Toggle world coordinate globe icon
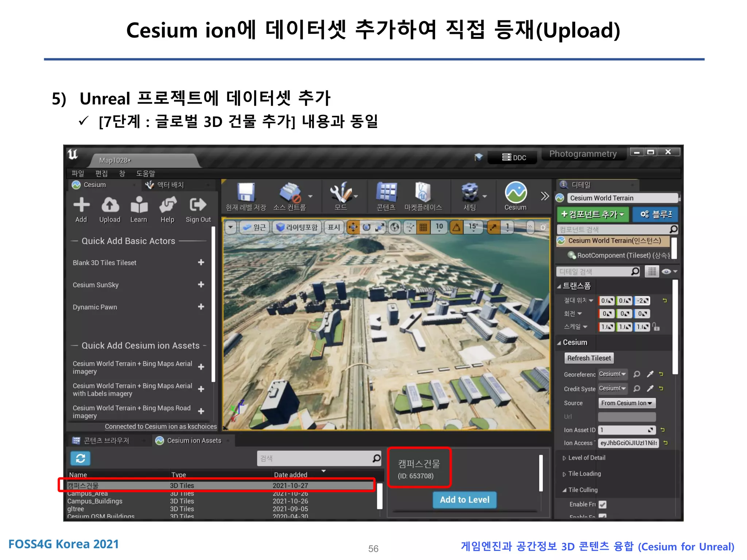Image resolution: width=747 pixels, height=560 pixels. tap(395, 227)
